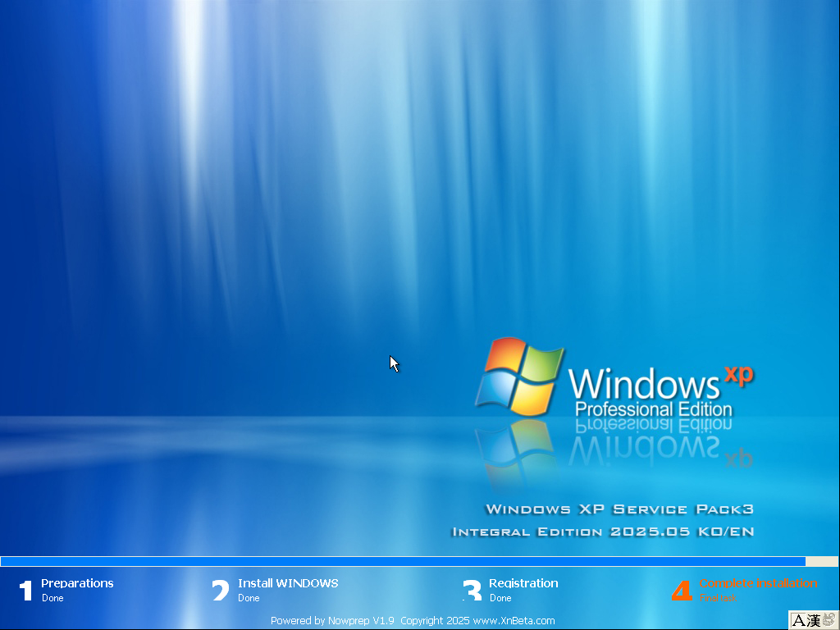The height and width of the screenshot is (630, 840).
Task: Click the Windows flag logo
Action: click(x=519, y=377)
